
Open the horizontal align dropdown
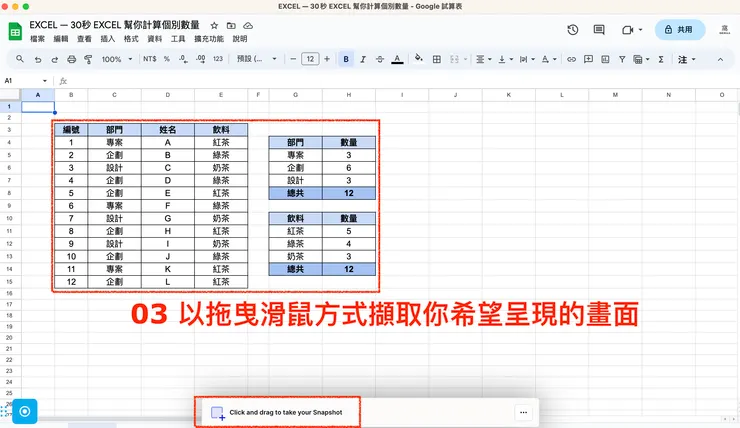[483, 59]
